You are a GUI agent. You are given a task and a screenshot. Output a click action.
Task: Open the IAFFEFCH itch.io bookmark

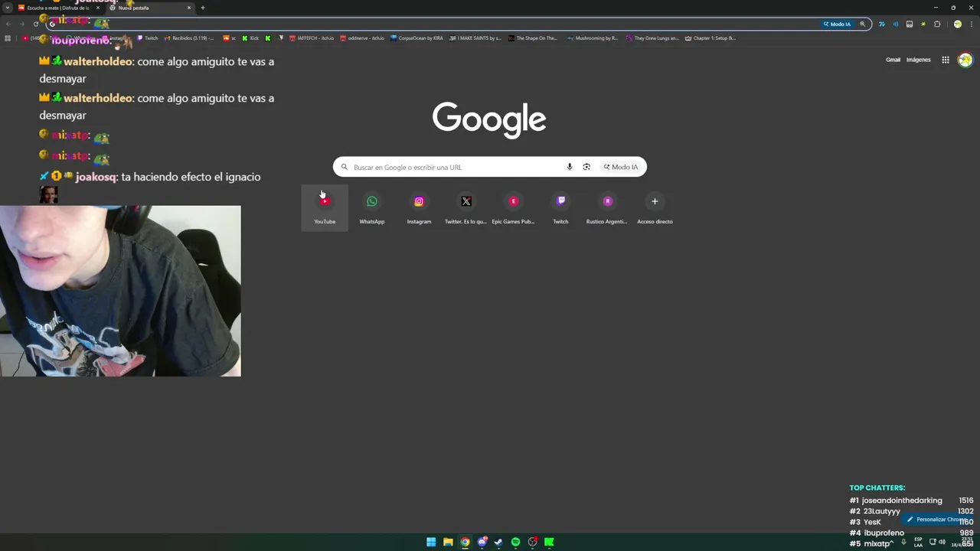coord(312,37)
